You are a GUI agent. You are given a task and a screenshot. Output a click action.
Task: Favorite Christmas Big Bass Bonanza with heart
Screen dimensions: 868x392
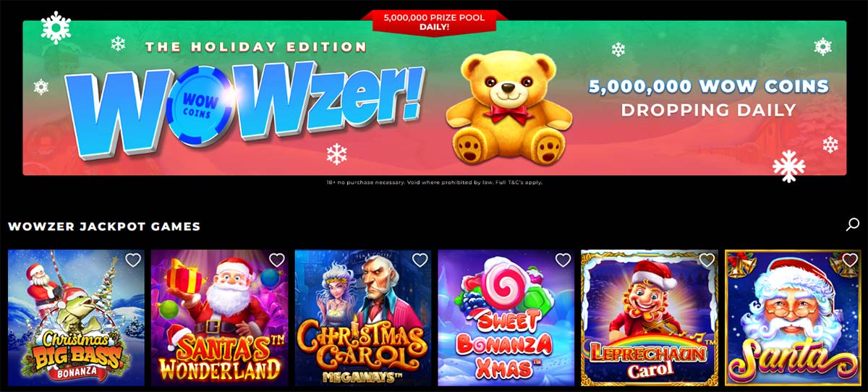pyautogui.click(x=132, y=260)
